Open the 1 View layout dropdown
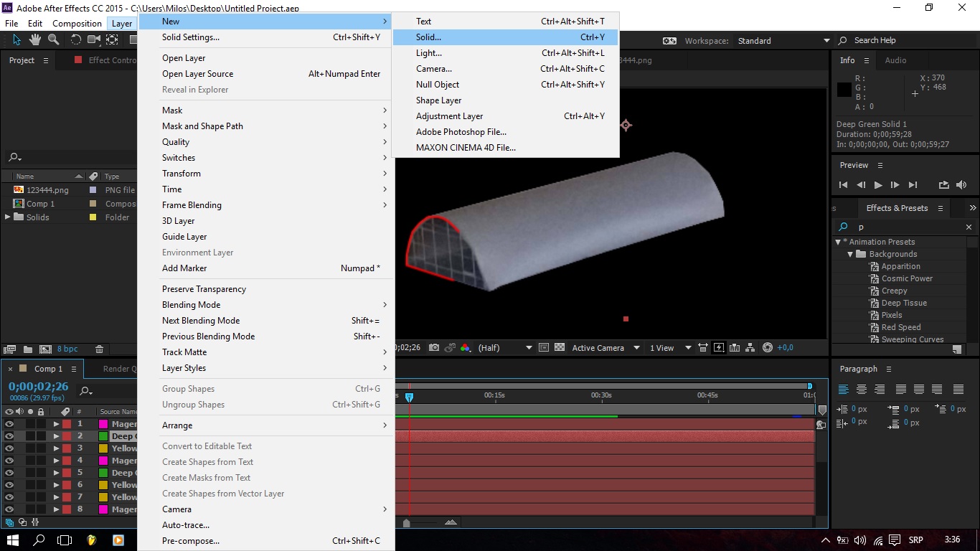Screen dimensions: 980x551 (670, 348)
